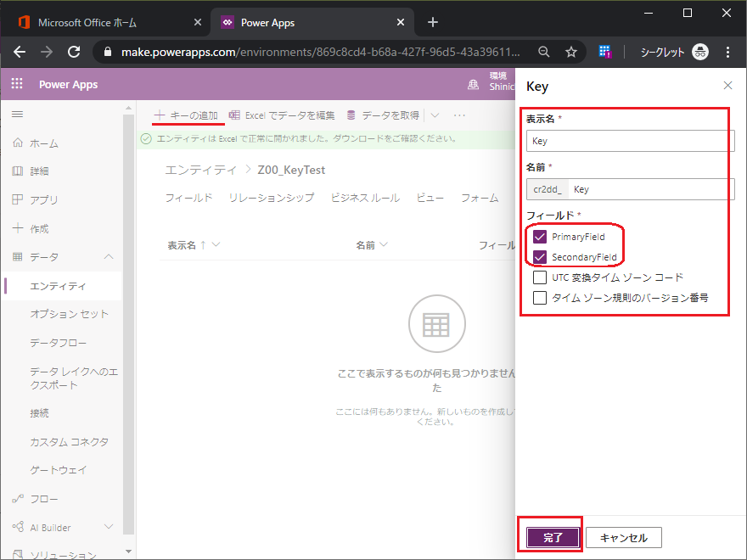The height and width of the screenshot is (560, 747).
Task: Click the display name input field
Action: point(630,141)
